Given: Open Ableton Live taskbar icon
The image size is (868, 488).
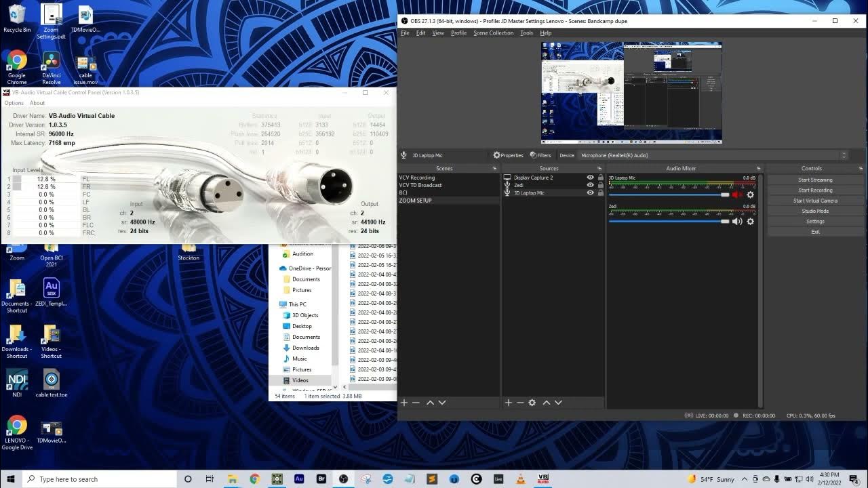Looking at the screenshot, I should point(498,479).
